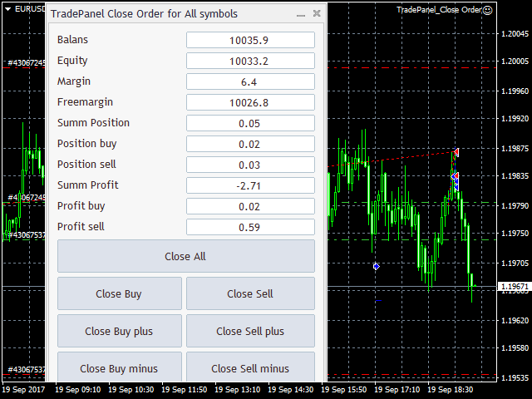Click the Close Buy plus button

120,331
